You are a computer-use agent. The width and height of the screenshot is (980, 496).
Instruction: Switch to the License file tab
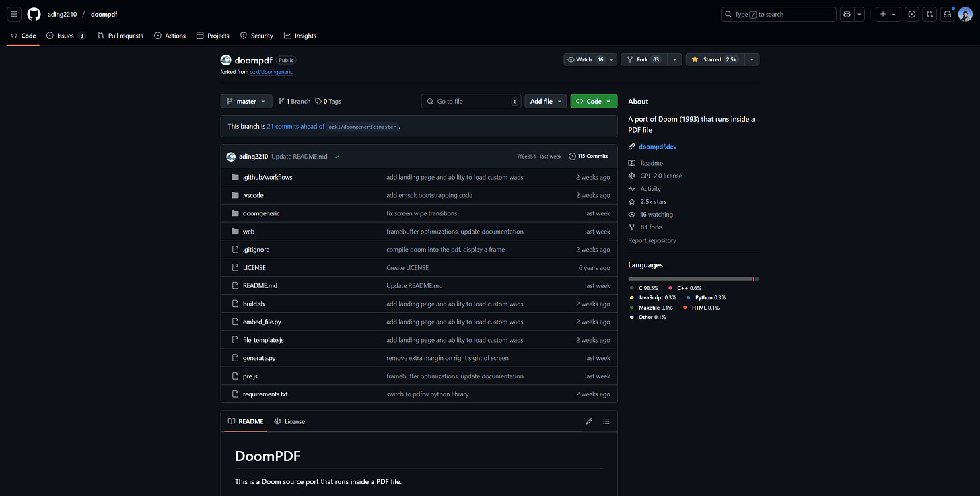289,421
